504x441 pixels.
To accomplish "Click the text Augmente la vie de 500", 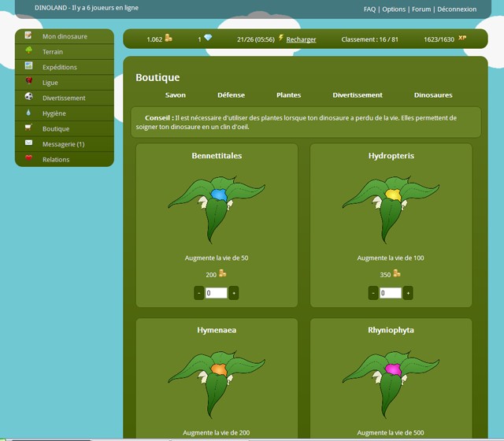I will pos(391,432).
